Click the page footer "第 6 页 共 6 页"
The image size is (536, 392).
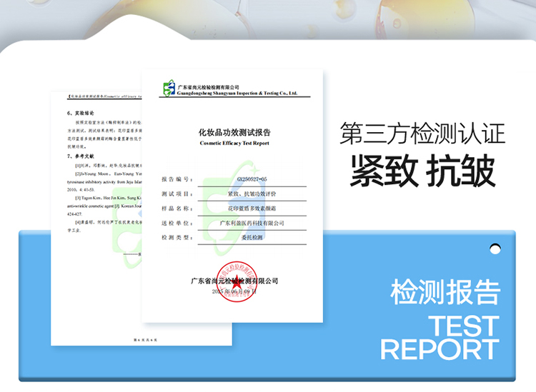coord(145,340)
